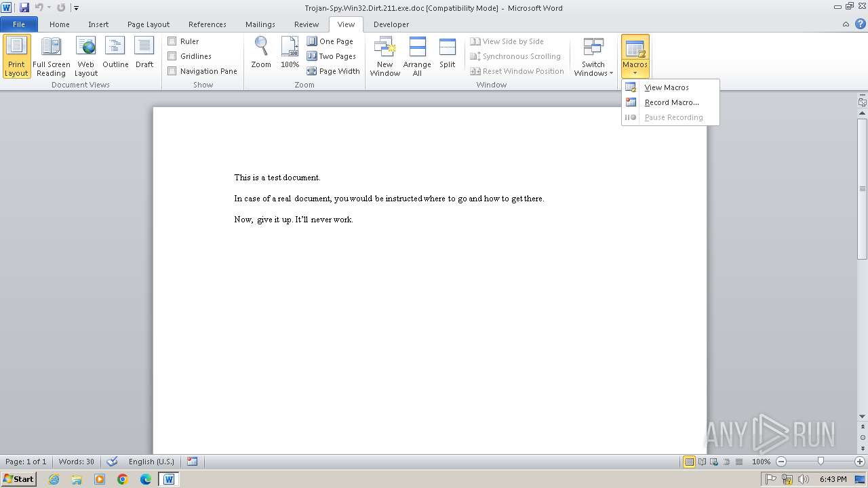Click the 100% zoom level in status bar

coord(761,462)
